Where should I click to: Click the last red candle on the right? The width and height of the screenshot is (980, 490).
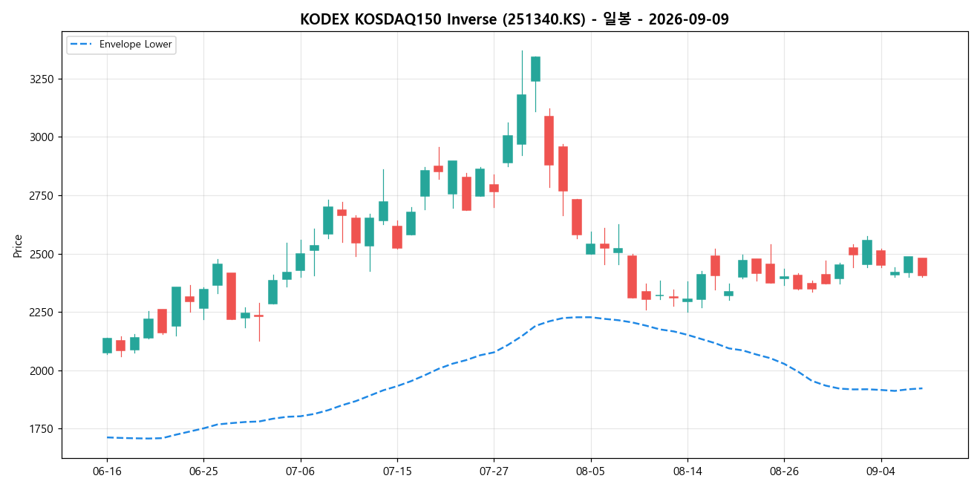tap(922, 267)
